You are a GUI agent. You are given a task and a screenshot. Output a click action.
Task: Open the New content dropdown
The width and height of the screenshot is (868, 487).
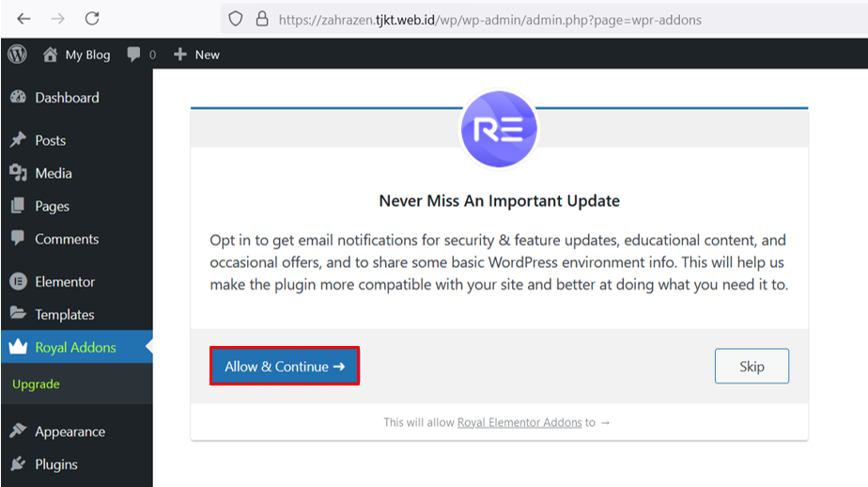[196, 55]
